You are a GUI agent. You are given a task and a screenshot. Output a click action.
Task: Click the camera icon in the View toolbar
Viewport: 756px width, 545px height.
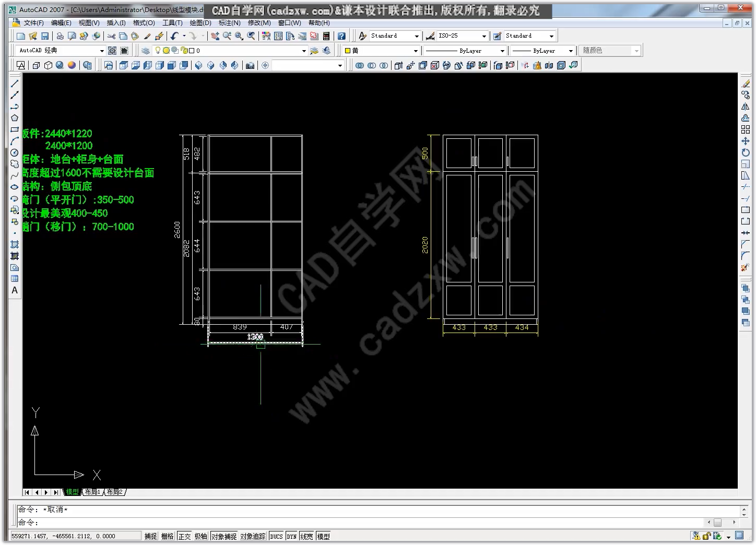point(250,65)
